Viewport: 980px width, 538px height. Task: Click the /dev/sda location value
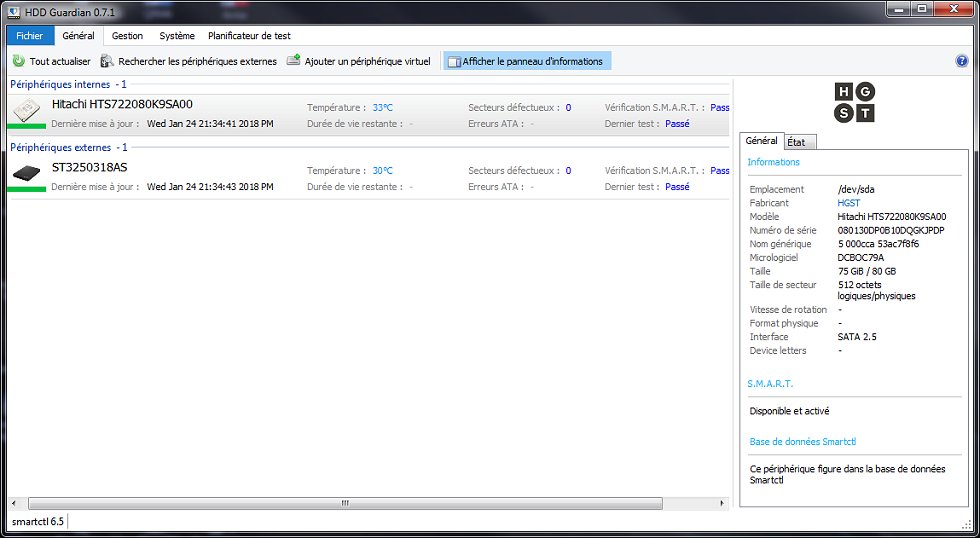coord(856,189)
